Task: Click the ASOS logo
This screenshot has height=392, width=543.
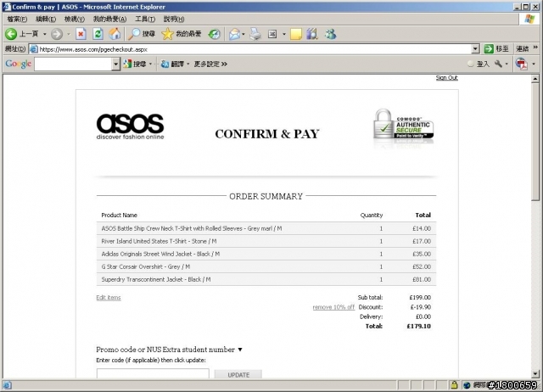Action: (130, 126)
